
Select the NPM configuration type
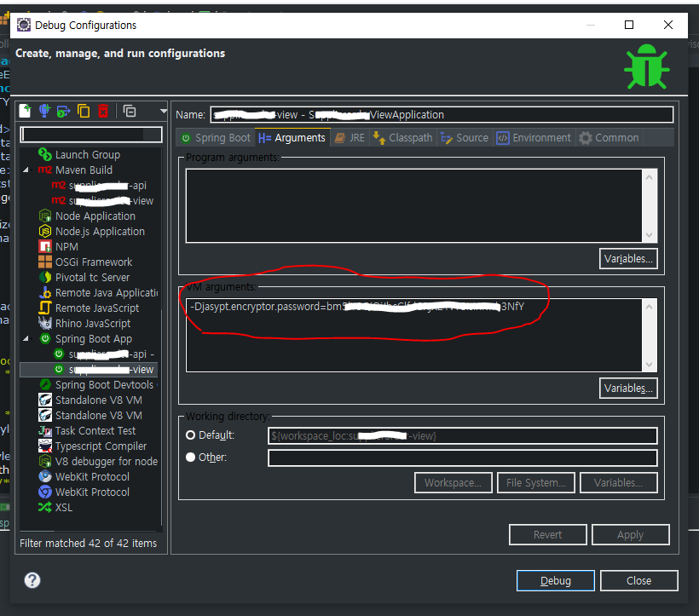click(x=66, y=247)
